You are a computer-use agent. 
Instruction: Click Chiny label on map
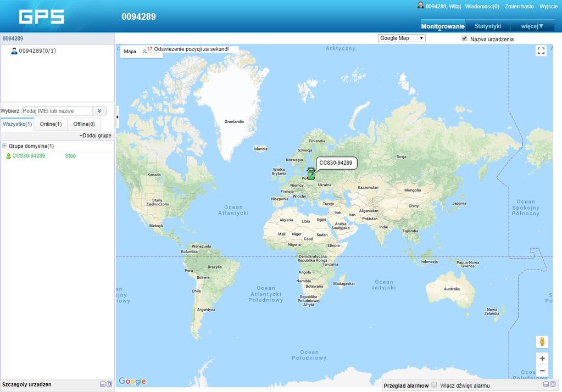tap(414, 206)
